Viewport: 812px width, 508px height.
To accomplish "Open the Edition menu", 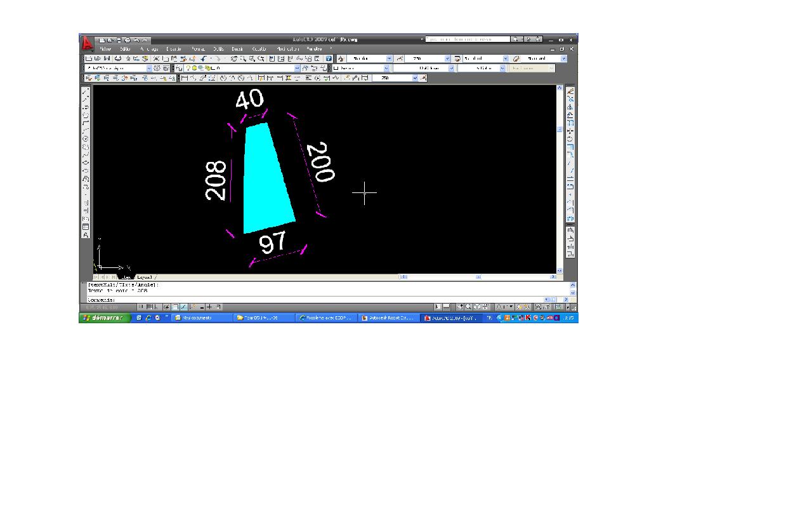I will click(x=125, y=49).
